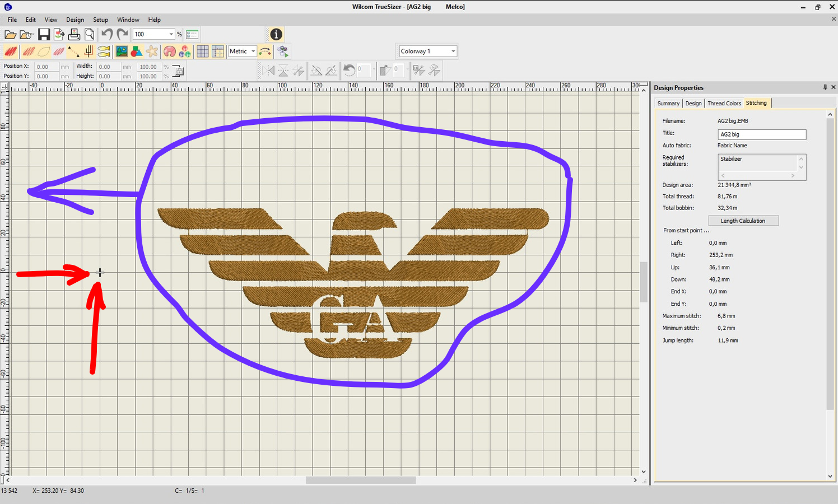The image size is (838, 504).
Task: Open the Stitch Player icon
Action: [283, 52]
